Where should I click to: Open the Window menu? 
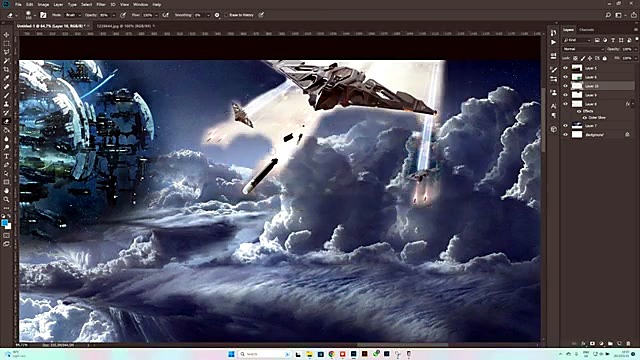click(x=140, y=4)
